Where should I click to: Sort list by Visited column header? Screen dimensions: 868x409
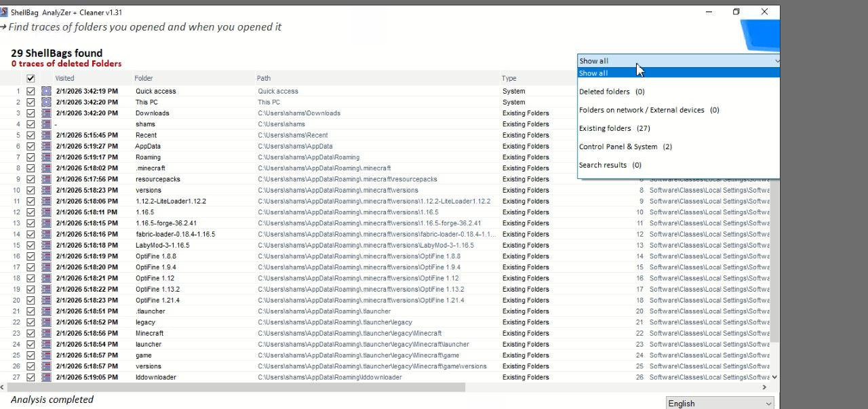pos(64,79)
